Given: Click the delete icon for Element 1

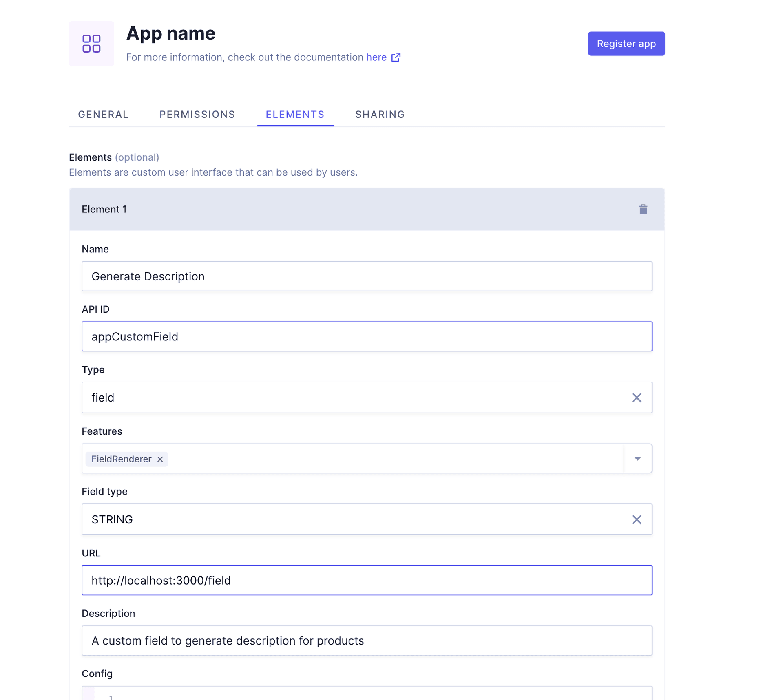Looking at the screenshot, I should [x=643, y=210].
